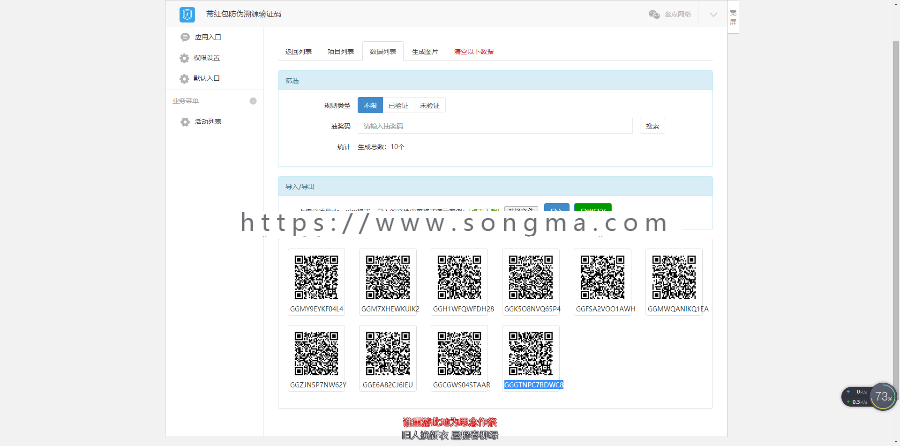900x446 pixels.
Task: Open 默认入口 in the sidebar
Action: (207, 79)
